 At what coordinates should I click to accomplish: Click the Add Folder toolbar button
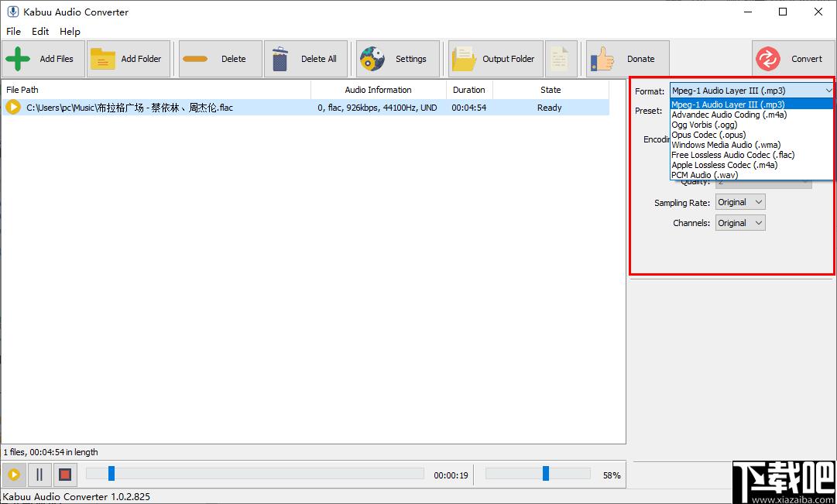coord(129,59)
